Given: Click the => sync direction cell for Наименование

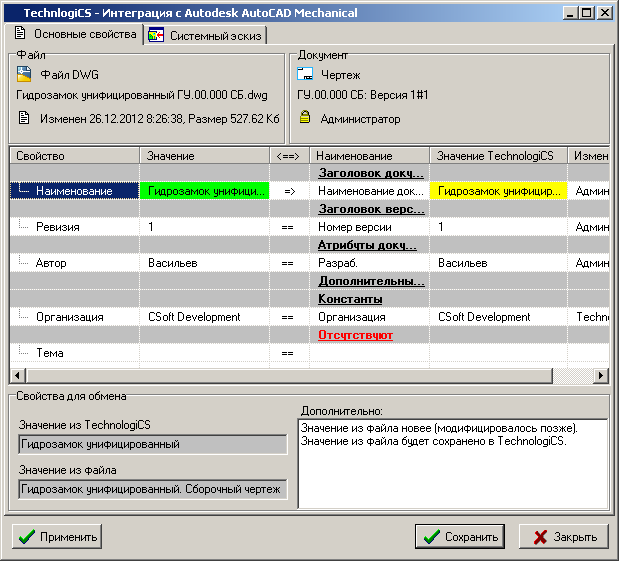Looking at the screenshot, I should 289,191.
